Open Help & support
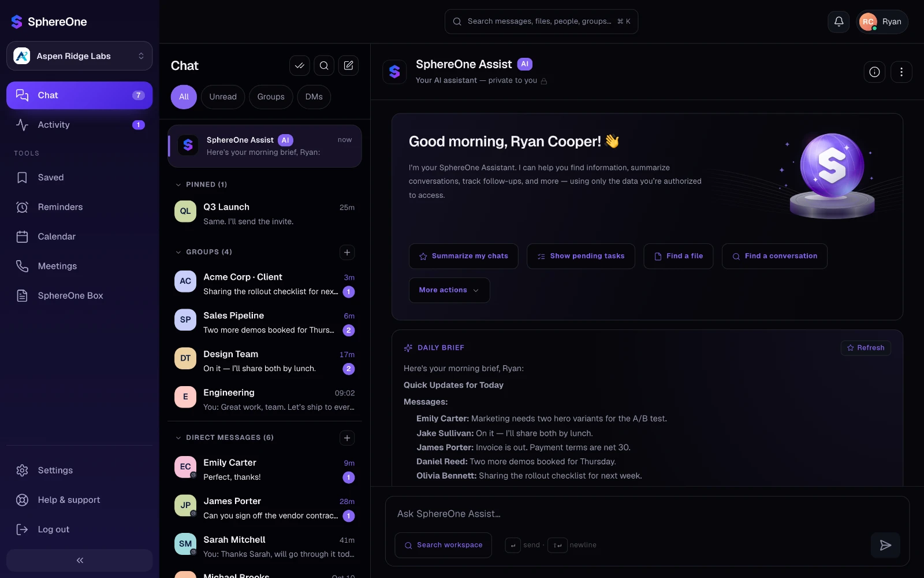This screenshot has height=578, width=924. (80, 499)
